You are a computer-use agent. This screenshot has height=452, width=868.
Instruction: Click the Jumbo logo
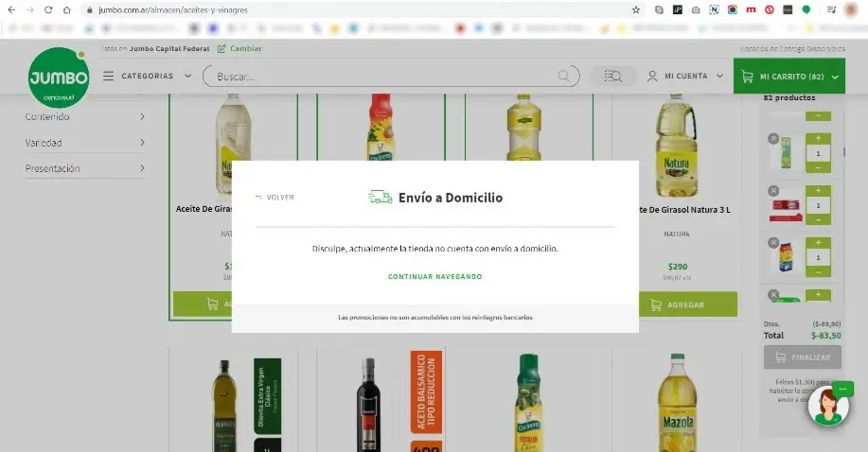(x=59, y=78)
